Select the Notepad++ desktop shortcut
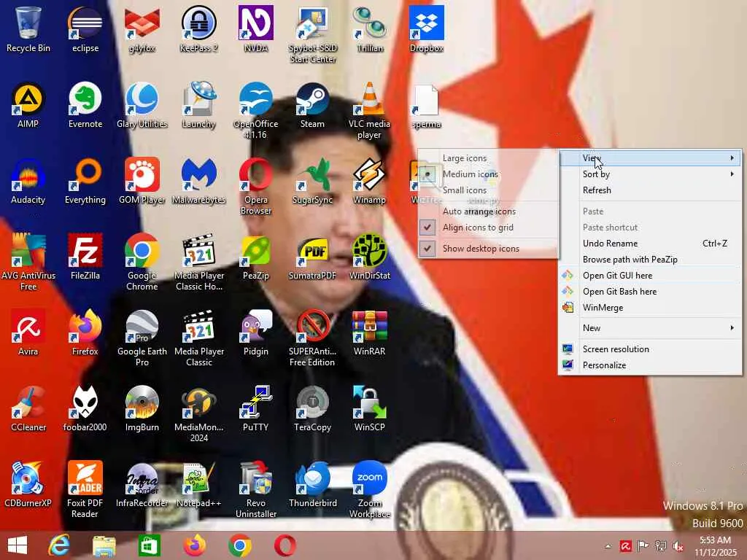This screenshot has height=560, width=747. [198, 484]
